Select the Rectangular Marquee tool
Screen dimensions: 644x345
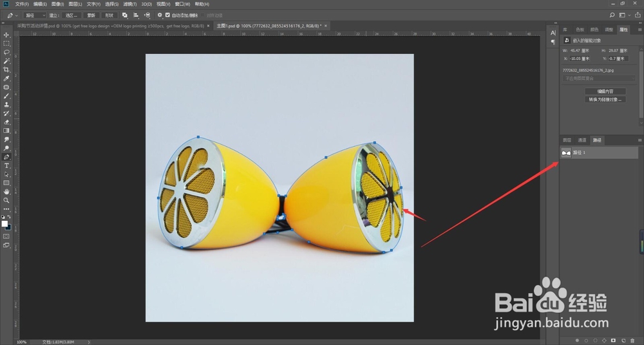pos(6,44)
